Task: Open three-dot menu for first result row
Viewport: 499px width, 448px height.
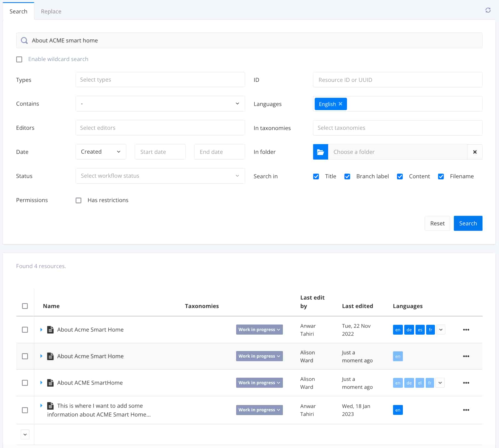Action: (x=466, y=330)
